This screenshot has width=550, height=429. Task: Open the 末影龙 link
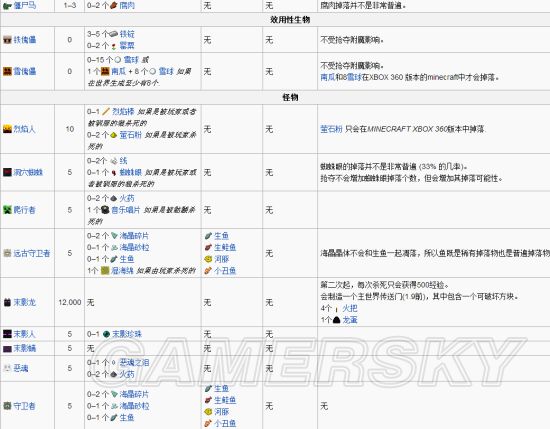point(25,302)
